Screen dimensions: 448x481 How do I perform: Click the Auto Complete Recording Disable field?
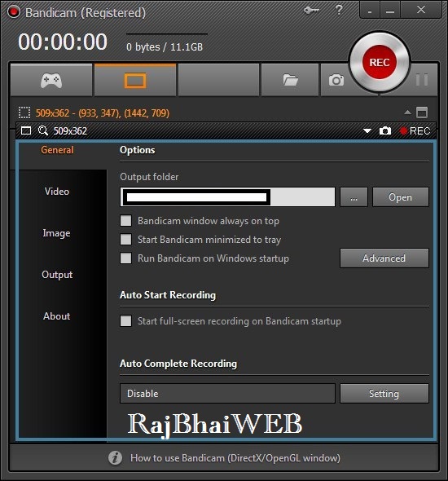click(228, 393)
